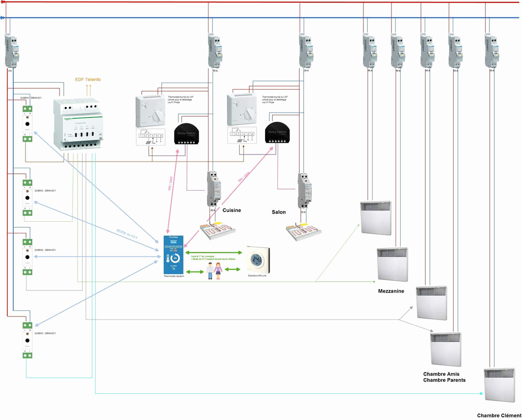Select the Schneider load-shedding module
Image resolution: width=522 pixels, height=420 pixels.
(x=78, y=124)
